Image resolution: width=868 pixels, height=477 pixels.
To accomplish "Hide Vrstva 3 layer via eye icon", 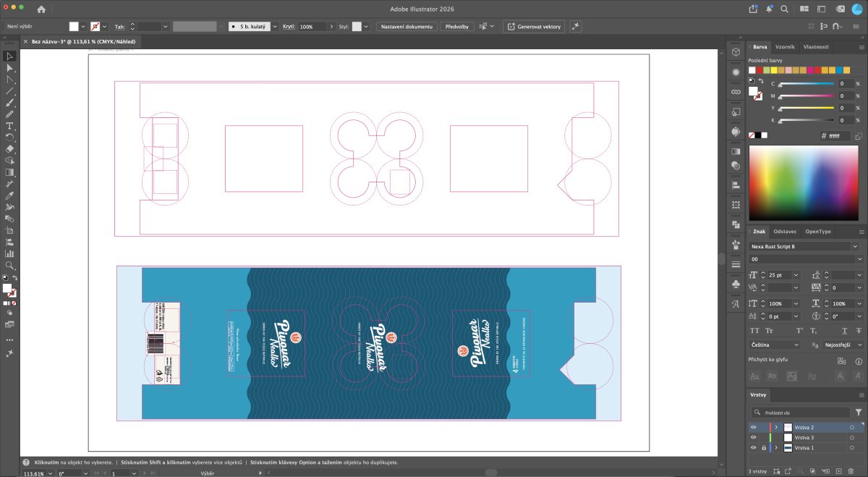I will (753, 437).
